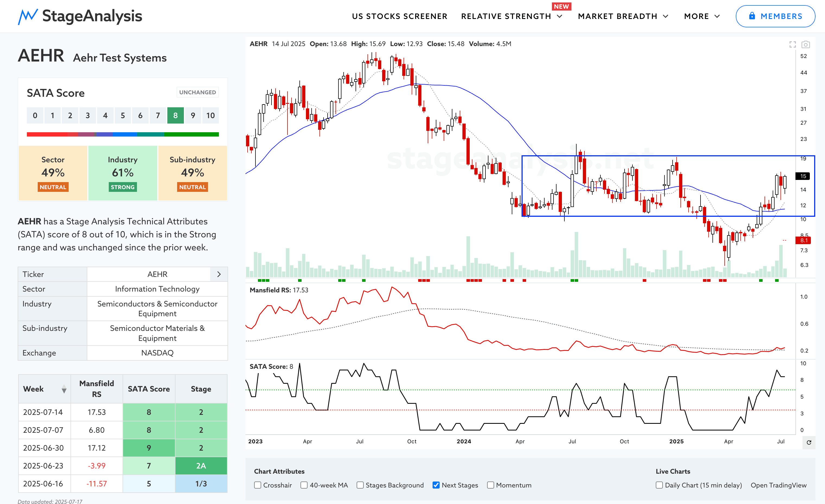This screenshot has width=825, height=504.
Task: Click the chart camera snapshot icon
Action: pos(805,44)
